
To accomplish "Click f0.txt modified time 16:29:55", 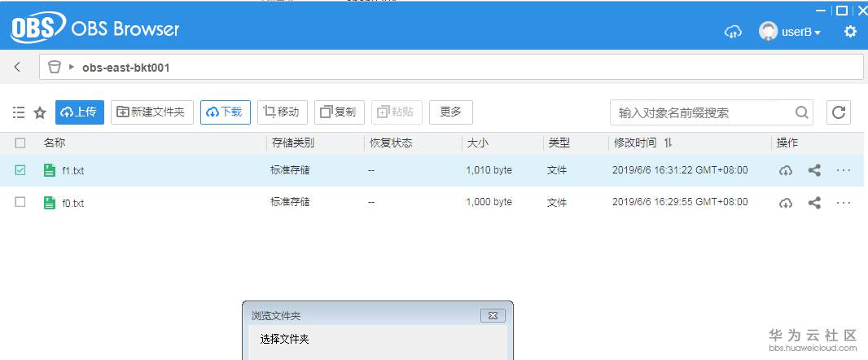I will coord(680,202).
